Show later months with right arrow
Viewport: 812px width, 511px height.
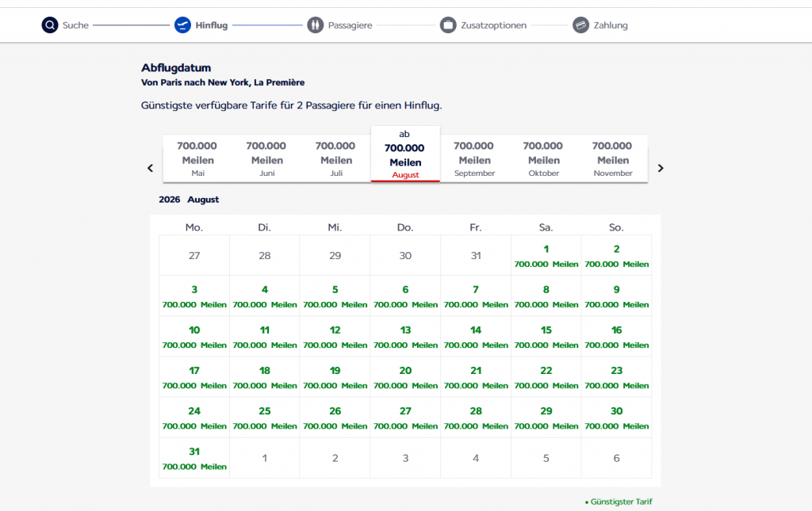pyautogui.click(x=661, y=168)
